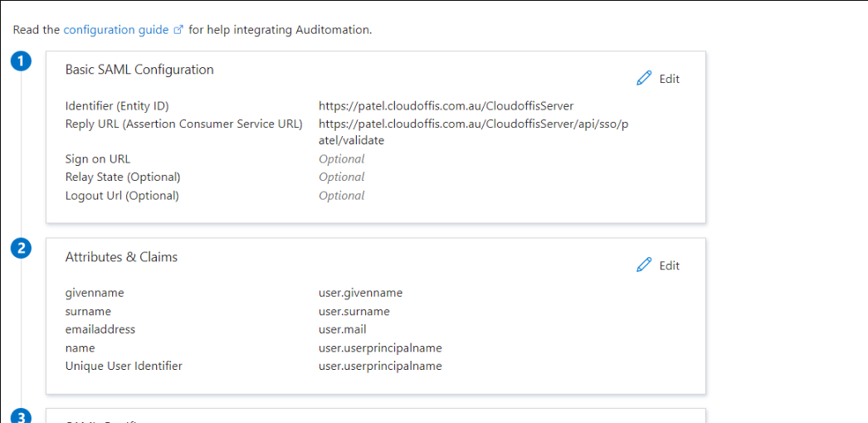Click the Optional value beside Sign on URL
Screen dimensions: 868x423
click(342, 159)
